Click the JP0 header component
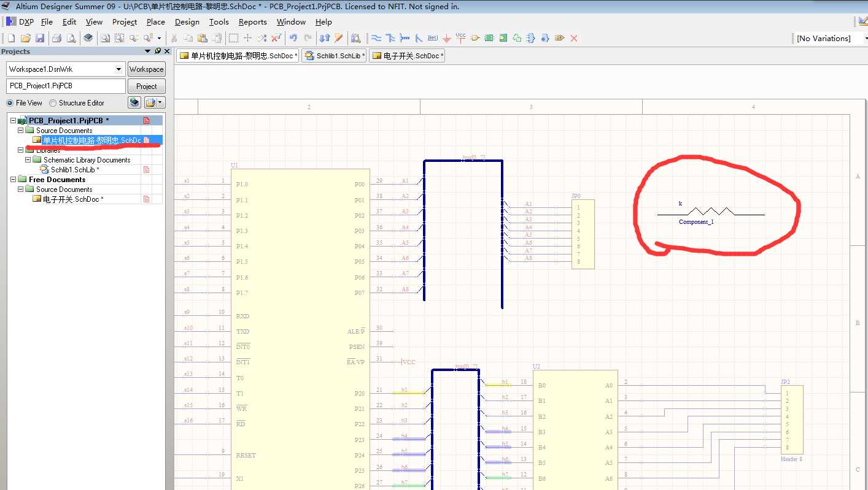 pyautogui.click(x=583, y=234)
